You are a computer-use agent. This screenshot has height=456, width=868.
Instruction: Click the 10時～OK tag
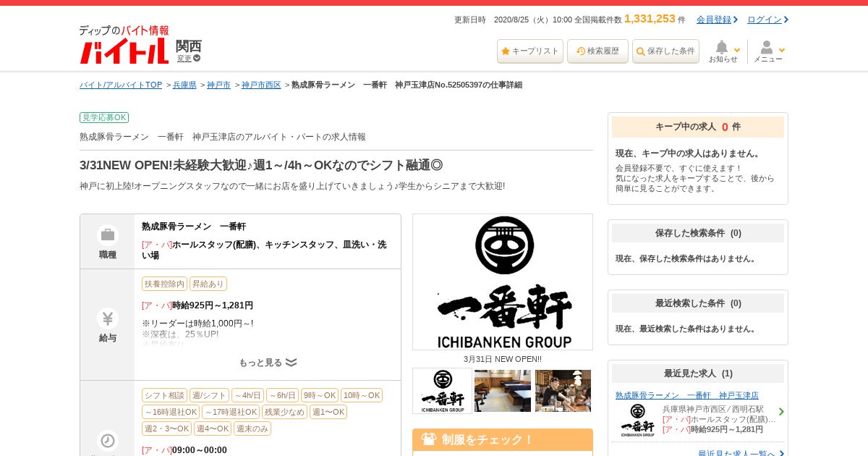(362, 395)
